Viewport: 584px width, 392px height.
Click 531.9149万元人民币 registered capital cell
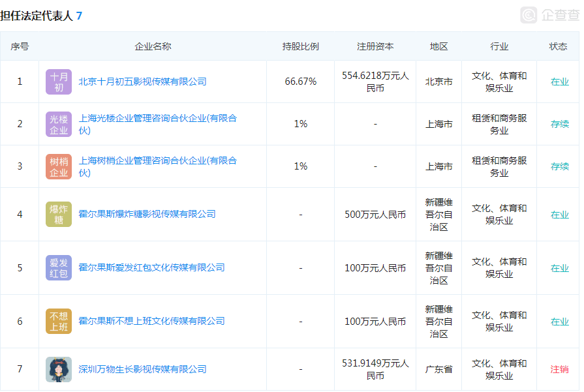click(375, 369)
